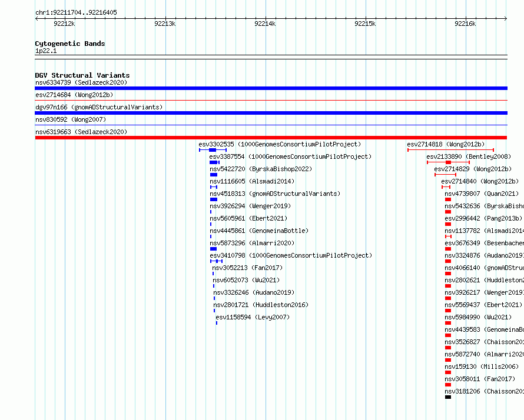Select nsv5605961 (Ebert2021) label

click(248, 218)
